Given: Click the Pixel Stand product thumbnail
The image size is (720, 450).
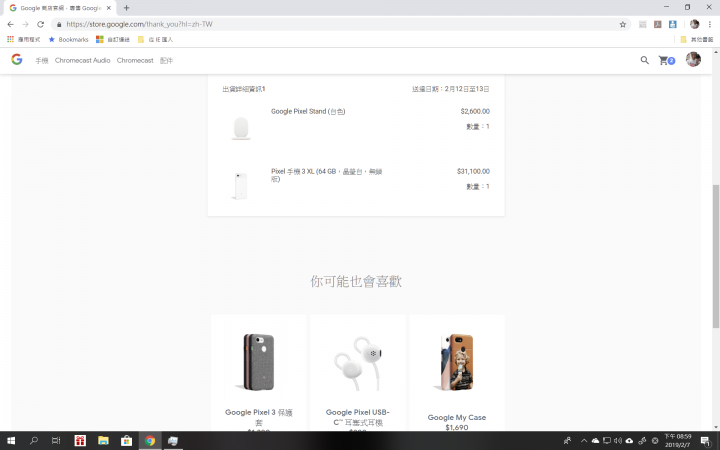Looking at the screenshot, I should coord(241,128).
